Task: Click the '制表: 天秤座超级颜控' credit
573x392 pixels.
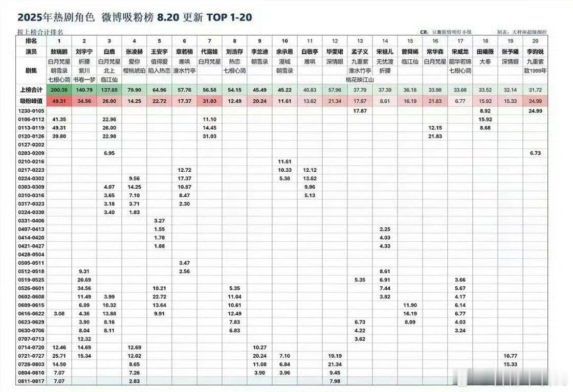Action: point(522,32)
